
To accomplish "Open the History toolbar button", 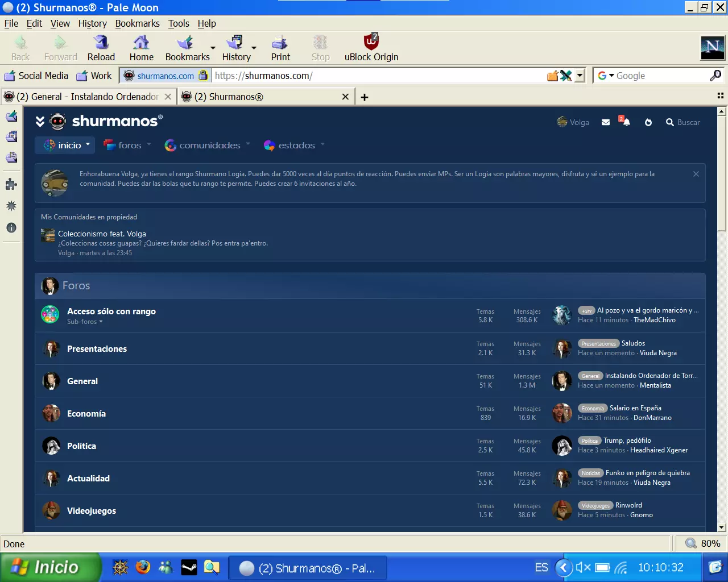I will [x=236, y=48].
